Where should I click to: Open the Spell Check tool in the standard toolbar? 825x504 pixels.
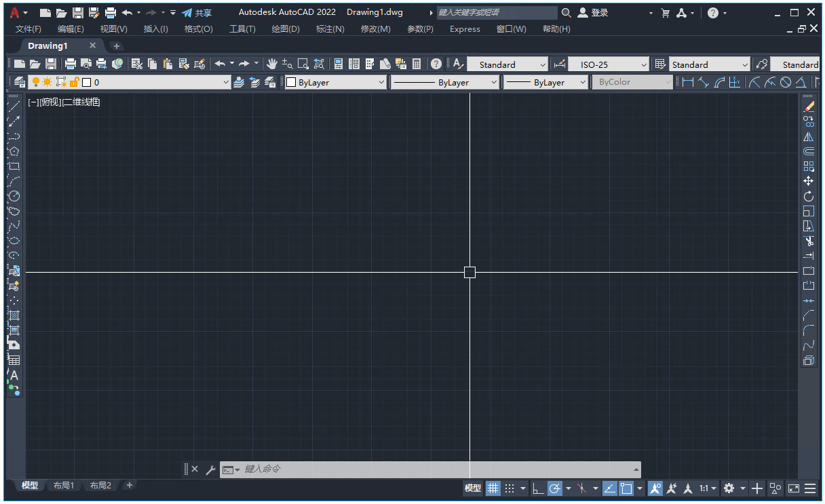click(x=457, y=64)
